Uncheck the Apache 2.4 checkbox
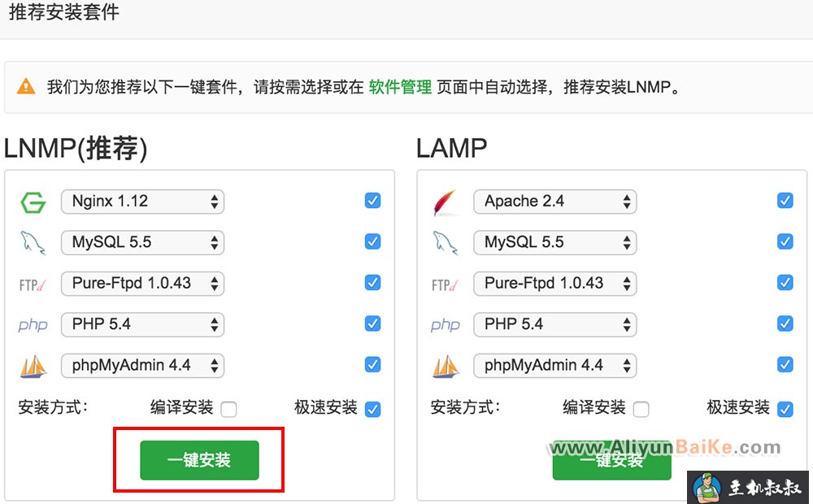This screenshot has height=504, width=813. coord(785,200)
